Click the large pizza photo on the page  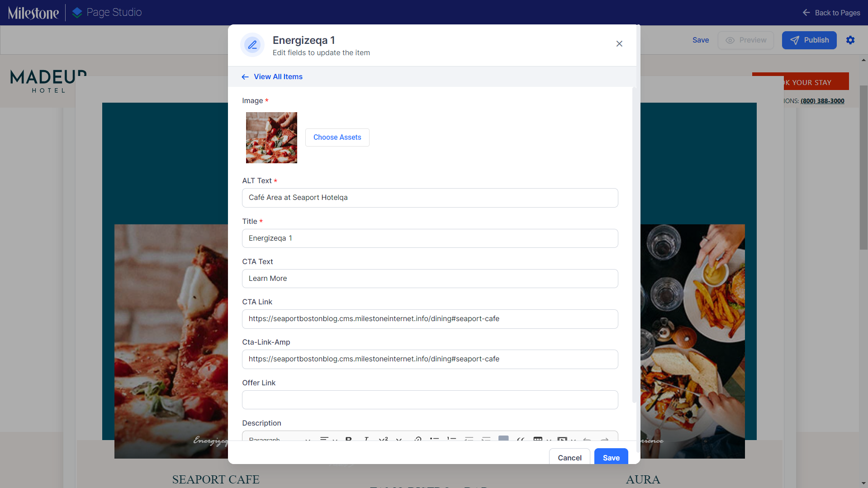click(x=171, y=341)
